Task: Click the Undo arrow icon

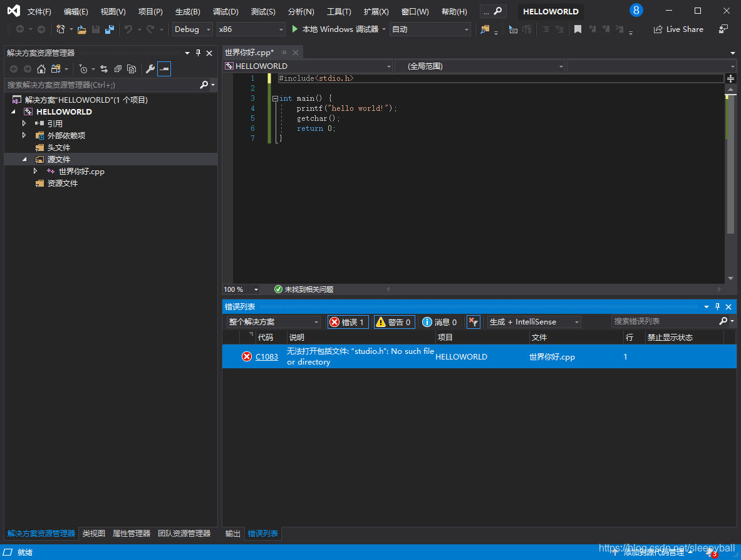Action: (x=128, y=29)
